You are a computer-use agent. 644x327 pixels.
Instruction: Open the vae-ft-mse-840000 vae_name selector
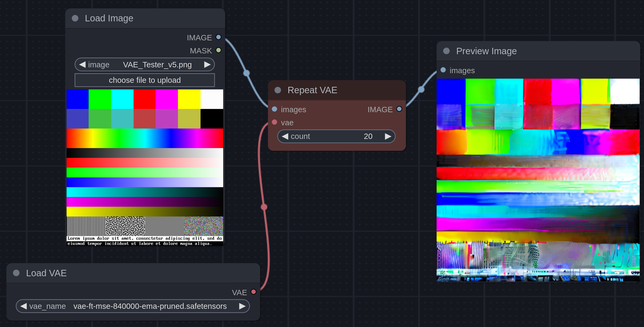(133, 306)
